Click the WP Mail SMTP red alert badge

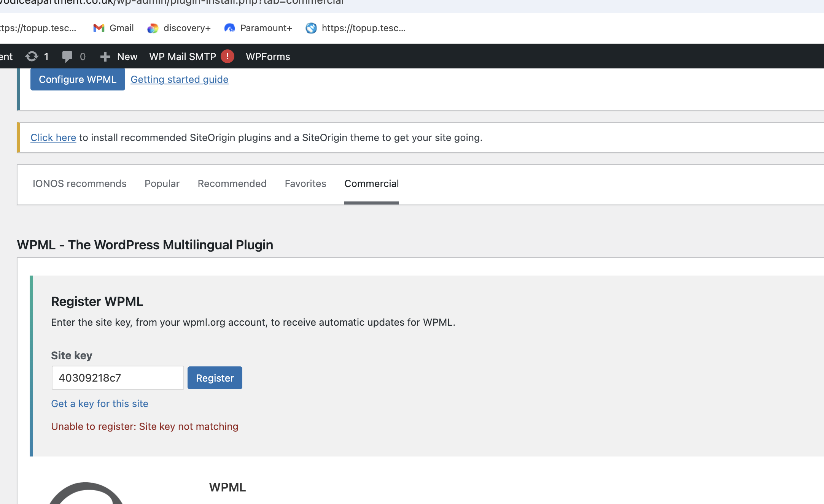click(x=227, y=56)
